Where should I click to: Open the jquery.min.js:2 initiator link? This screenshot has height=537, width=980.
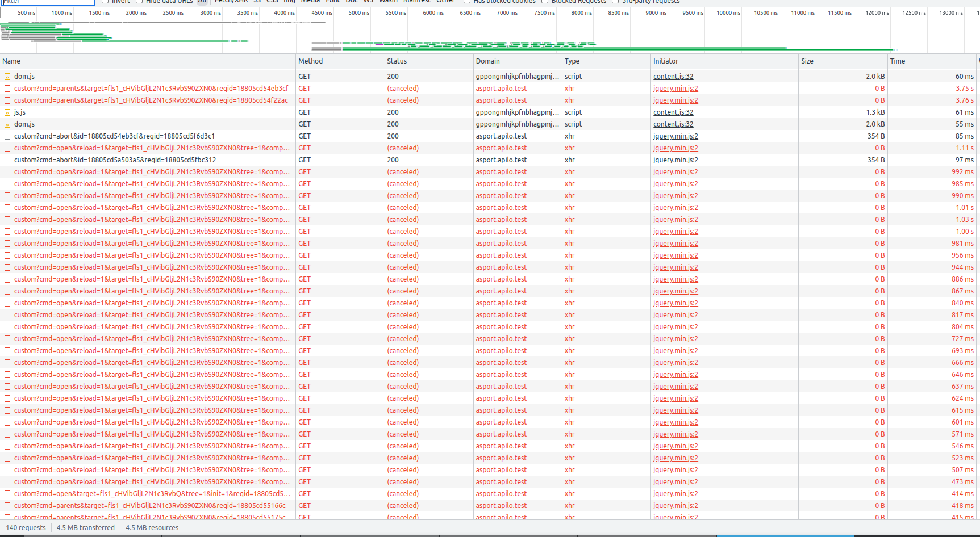pyautogui.click(x=675, y=88)
